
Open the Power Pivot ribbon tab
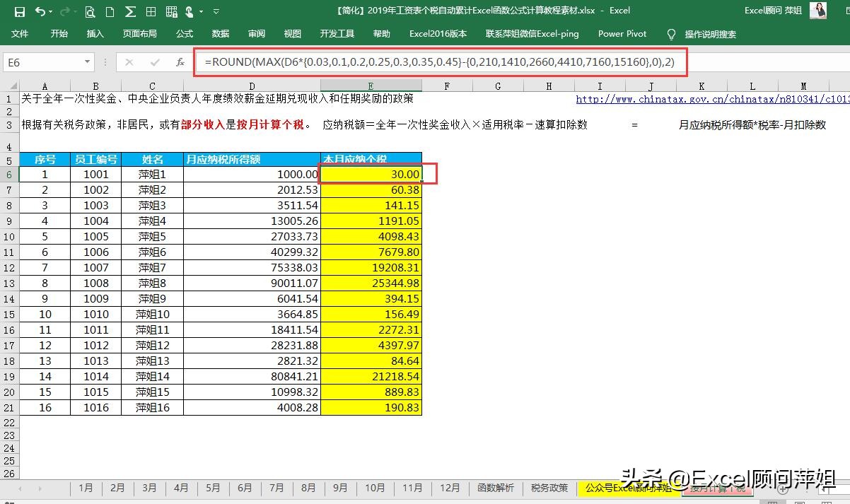[x=622, y=33]
